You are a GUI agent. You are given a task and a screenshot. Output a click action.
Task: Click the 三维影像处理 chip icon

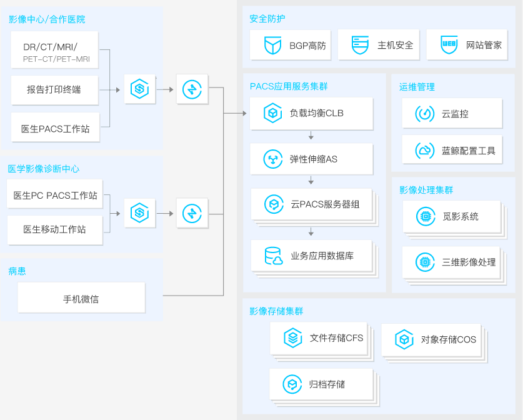pyautogui.click(x=426, y=262)
